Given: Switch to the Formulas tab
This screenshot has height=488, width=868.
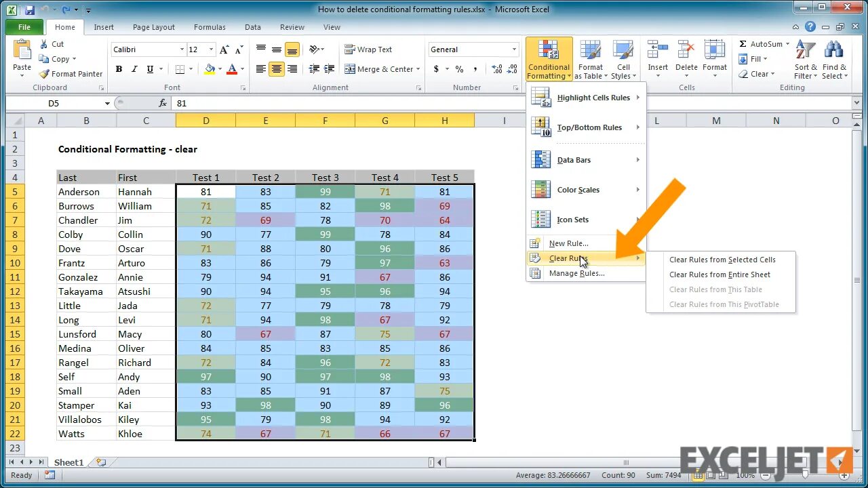Looking at the screenshot, I should [210, 27].
